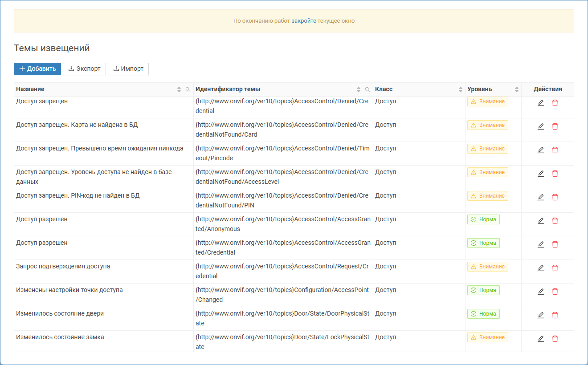The height and width of the screenshot is (365, 588).
Task: Edit the 'Карта не найдена в БД' row
Action: (x=541, y=126)
